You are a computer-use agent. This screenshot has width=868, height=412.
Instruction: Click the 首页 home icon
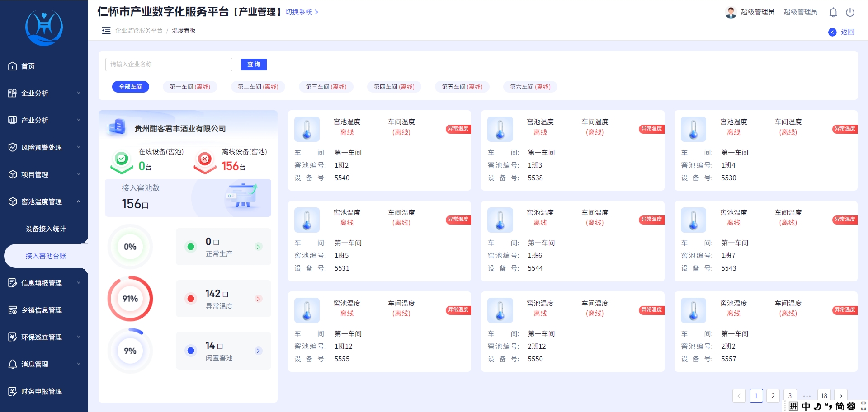[13, 66]
